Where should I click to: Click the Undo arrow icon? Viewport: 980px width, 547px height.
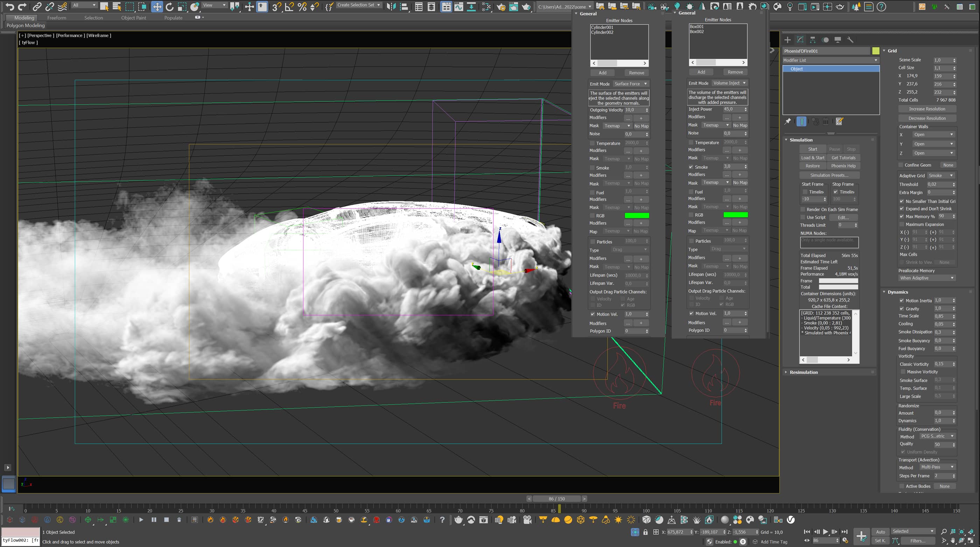click(x=9, y=6)
